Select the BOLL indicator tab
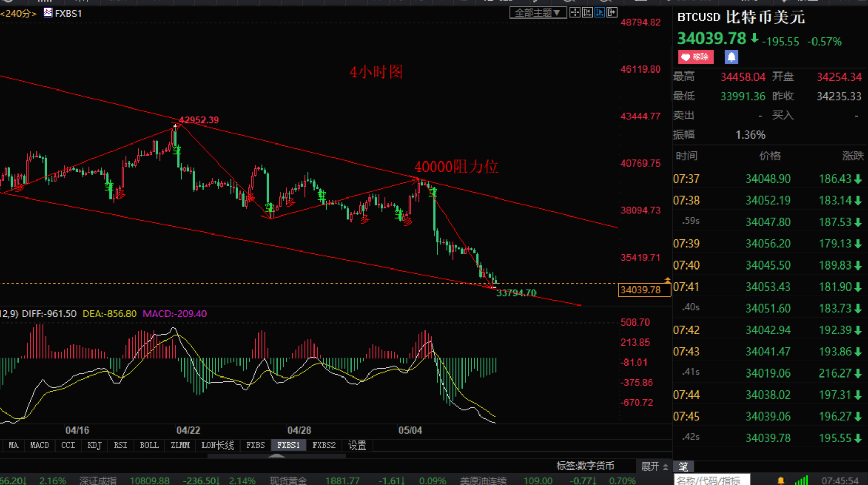The width and height of the screenshot is (868, 485). pyautogui.click(x=149, y=445)
